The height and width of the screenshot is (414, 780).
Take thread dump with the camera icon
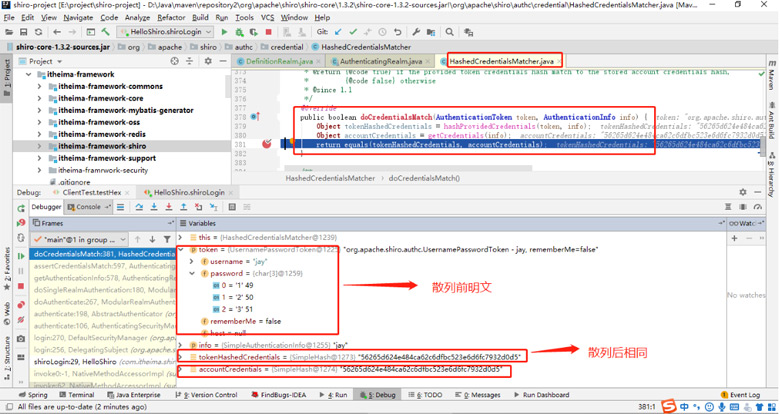tap(21, 338)
